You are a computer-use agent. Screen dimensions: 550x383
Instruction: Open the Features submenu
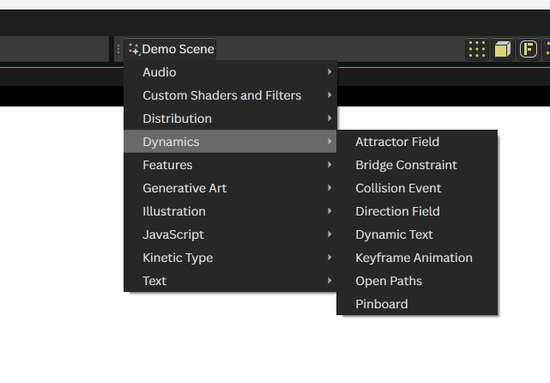click(230, 164)
